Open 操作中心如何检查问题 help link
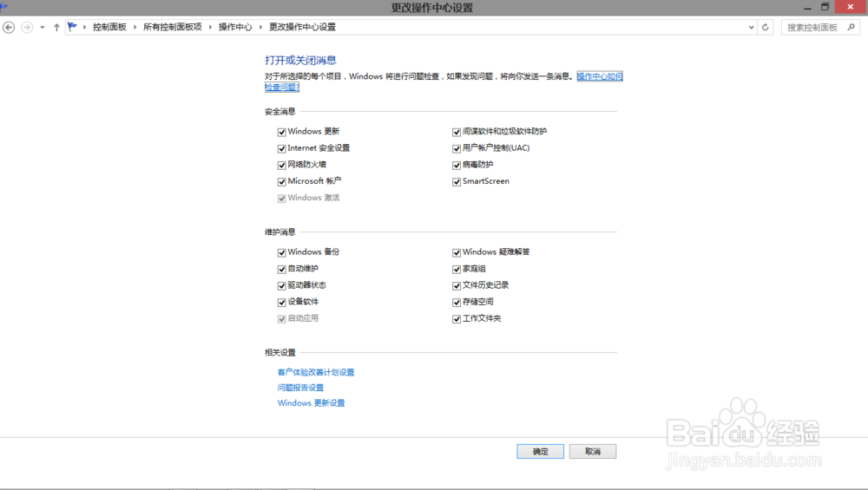Screen dimensions: 868x490 pos(600,76)
